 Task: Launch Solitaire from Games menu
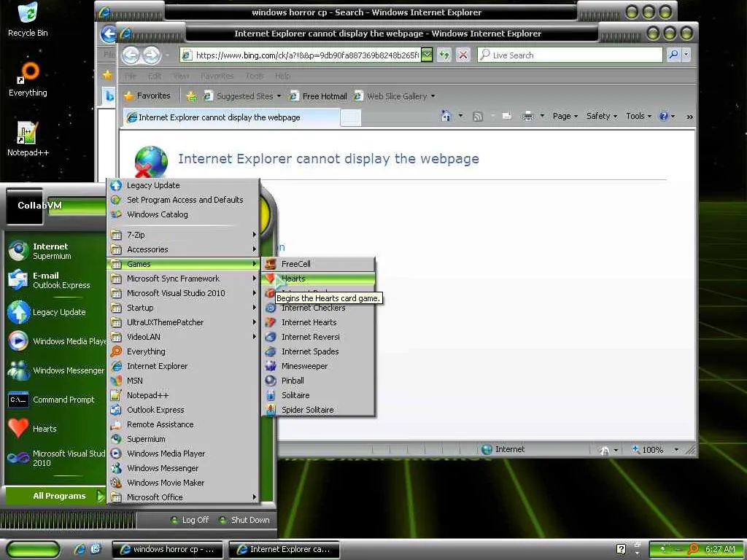pos(318,395)
